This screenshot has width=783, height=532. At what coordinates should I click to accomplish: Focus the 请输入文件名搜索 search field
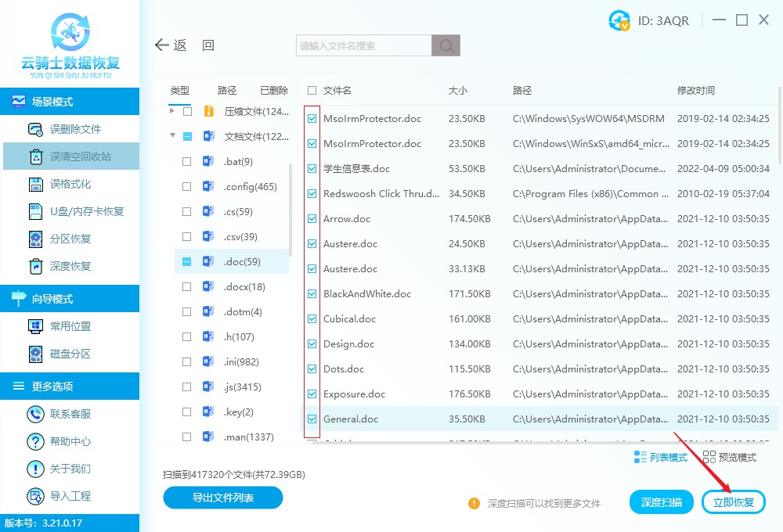tap(363, 45)
